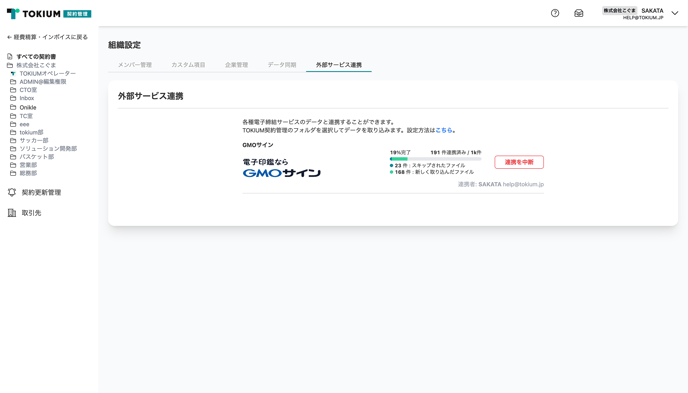Go back to 経費精算・インボイスに戻る
Viewport: 688px width, 393px height.
(x=47, y=37)
